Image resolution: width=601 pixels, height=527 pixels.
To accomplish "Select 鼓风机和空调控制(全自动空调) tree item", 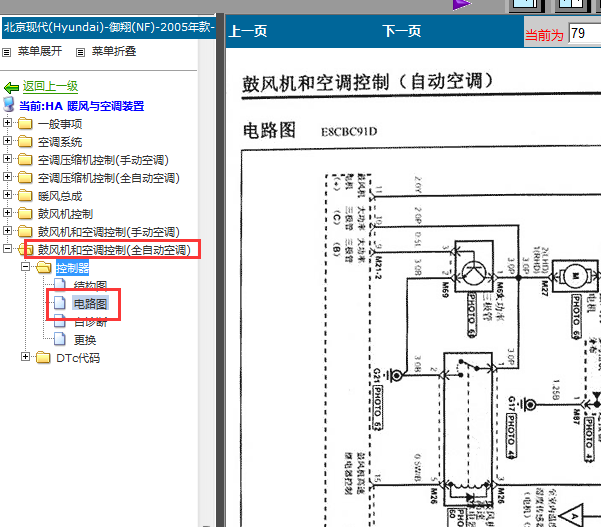I will tap(114, 250).
